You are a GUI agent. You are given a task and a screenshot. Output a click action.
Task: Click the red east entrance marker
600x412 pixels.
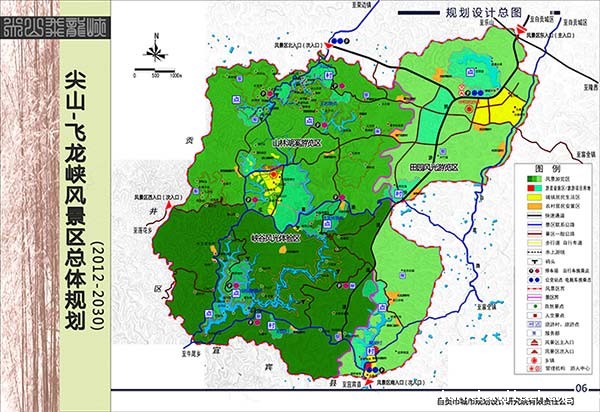pos(519,36)
